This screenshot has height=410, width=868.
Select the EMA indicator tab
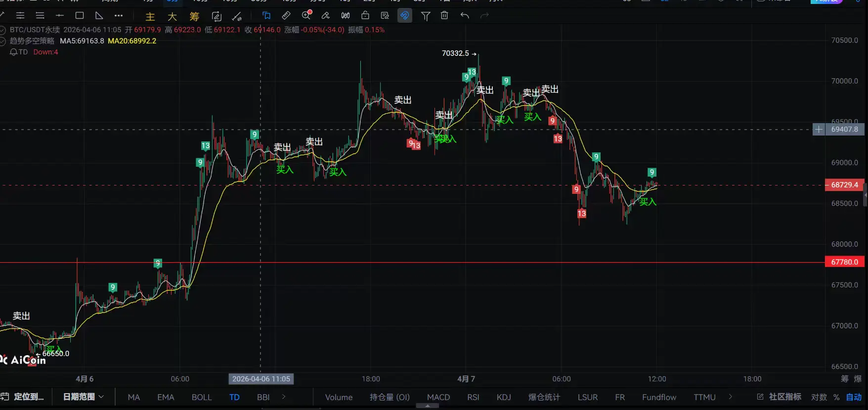pyautogui.click(x=166, y=397)
